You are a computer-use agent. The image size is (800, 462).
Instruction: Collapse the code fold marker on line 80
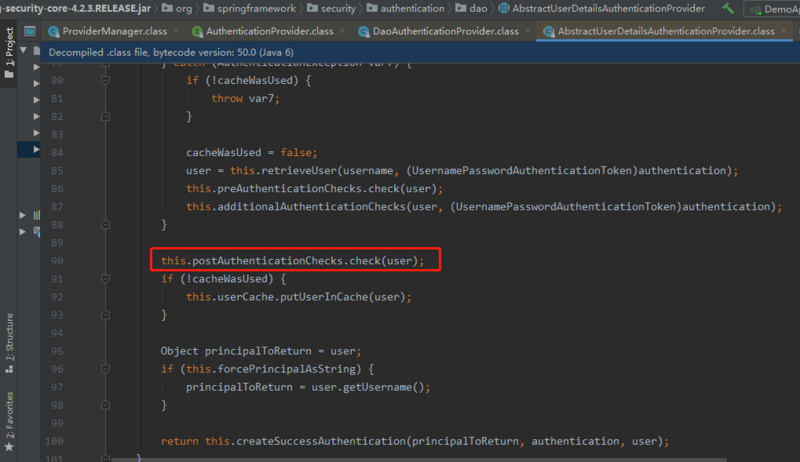tap(105, 80)
